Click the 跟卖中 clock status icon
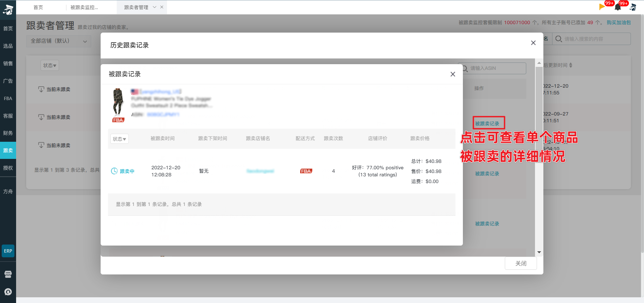 coord(114,171)
